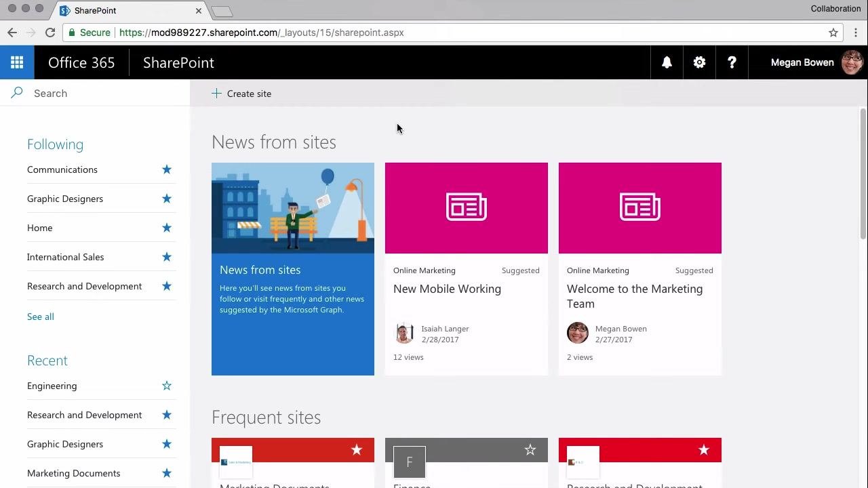Toggle star for Marketing Documents under Recent

167,473
